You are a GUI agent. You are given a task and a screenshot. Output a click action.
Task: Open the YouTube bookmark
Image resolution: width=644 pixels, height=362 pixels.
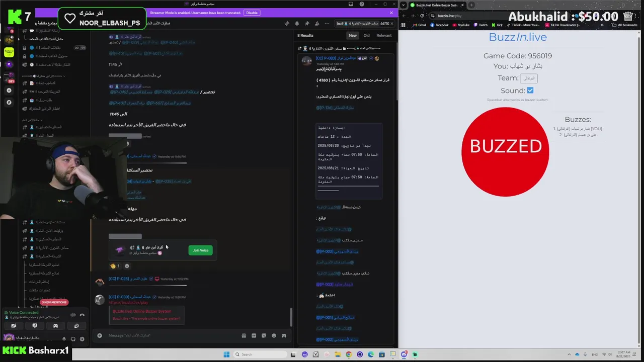(460, 25)
